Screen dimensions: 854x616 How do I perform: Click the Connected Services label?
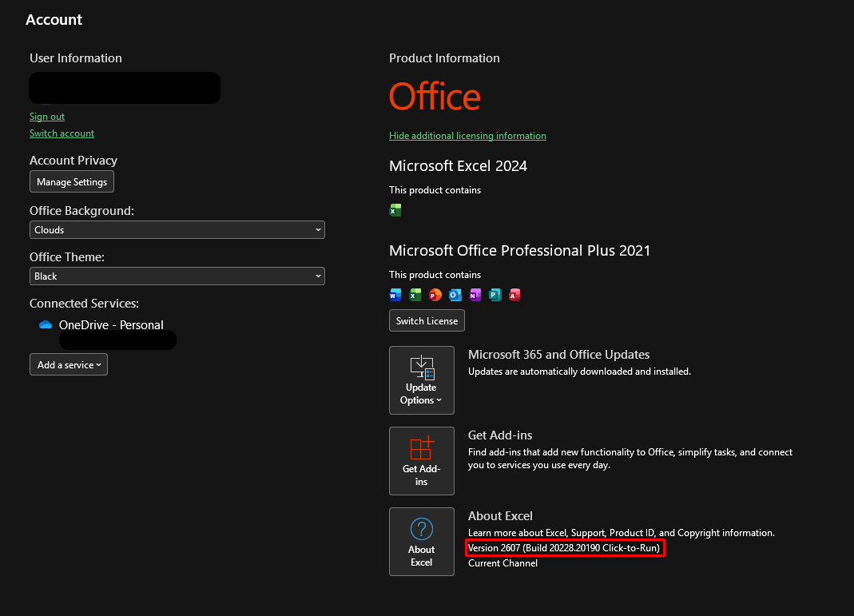[x=84, y=304]
